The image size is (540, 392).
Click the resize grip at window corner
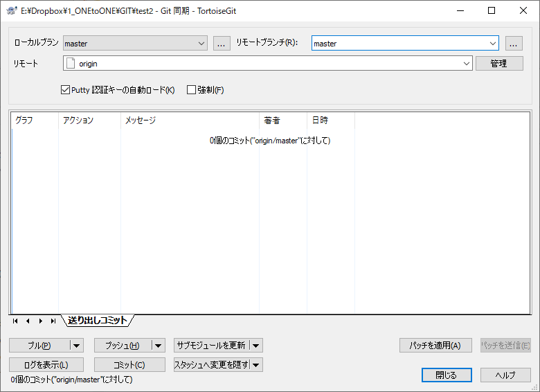pyautogui.click(x=535, y=387)
